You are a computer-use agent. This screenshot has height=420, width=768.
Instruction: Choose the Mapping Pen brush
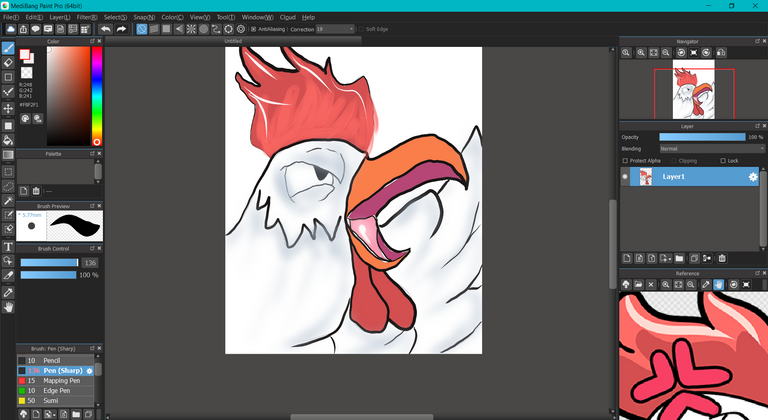pos(55,381)
